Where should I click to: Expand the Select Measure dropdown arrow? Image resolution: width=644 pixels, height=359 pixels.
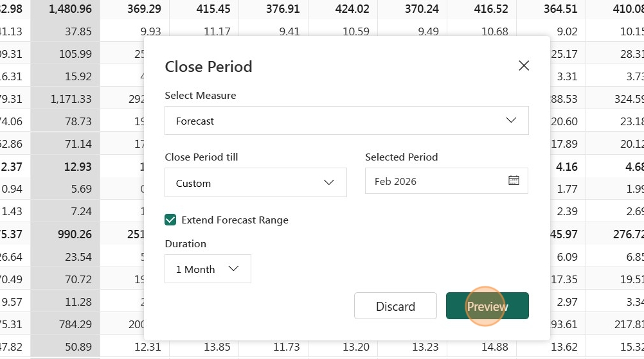[511, 120]
